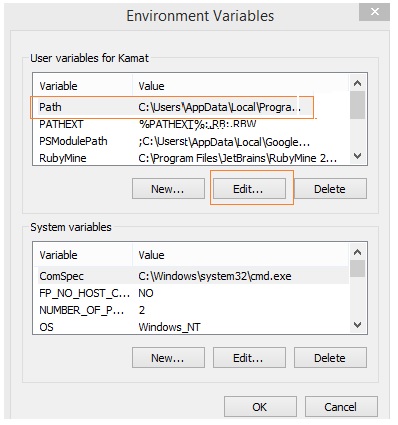Click Cancel to dismiss the dialog
The image size is (398, 425).
tap(341, 407)
